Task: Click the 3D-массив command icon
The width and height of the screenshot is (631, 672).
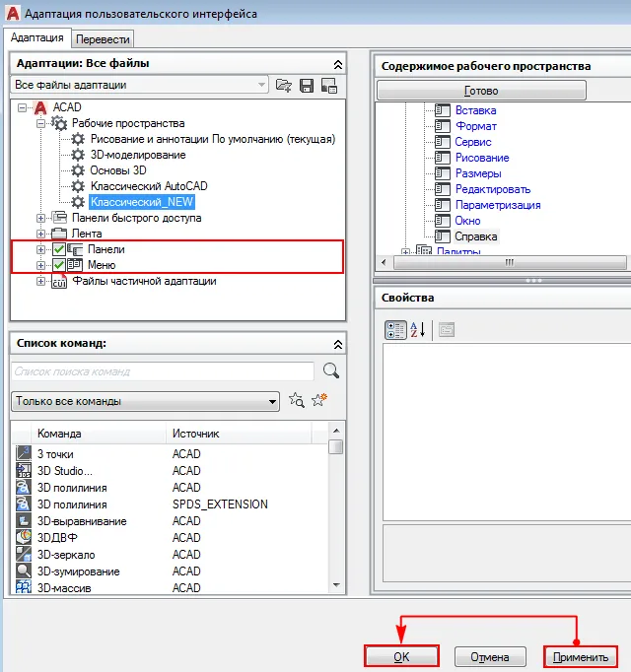Action: (23, 587)
